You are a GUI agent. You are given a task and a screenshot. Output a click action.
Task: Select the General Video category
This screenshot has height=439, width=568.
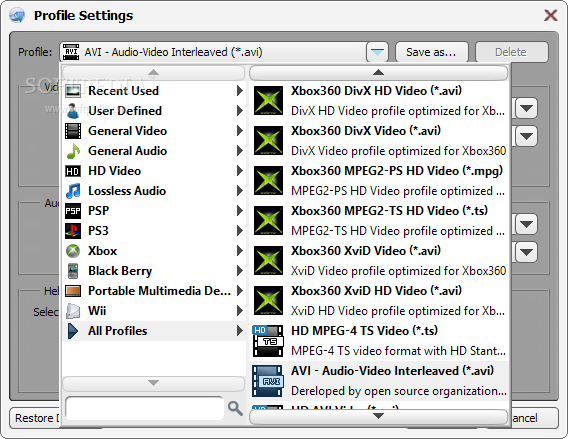[154, 131]
